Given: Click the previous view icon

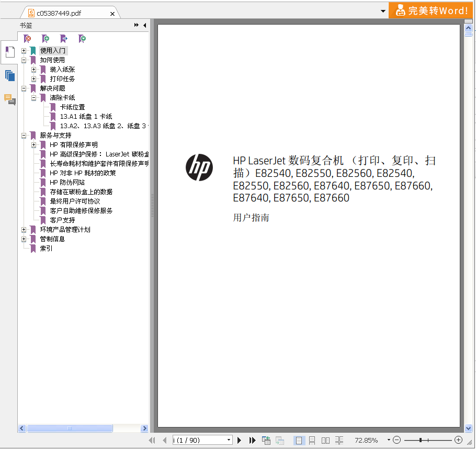Looking at the screenshot, I should [x=266, y=440].
